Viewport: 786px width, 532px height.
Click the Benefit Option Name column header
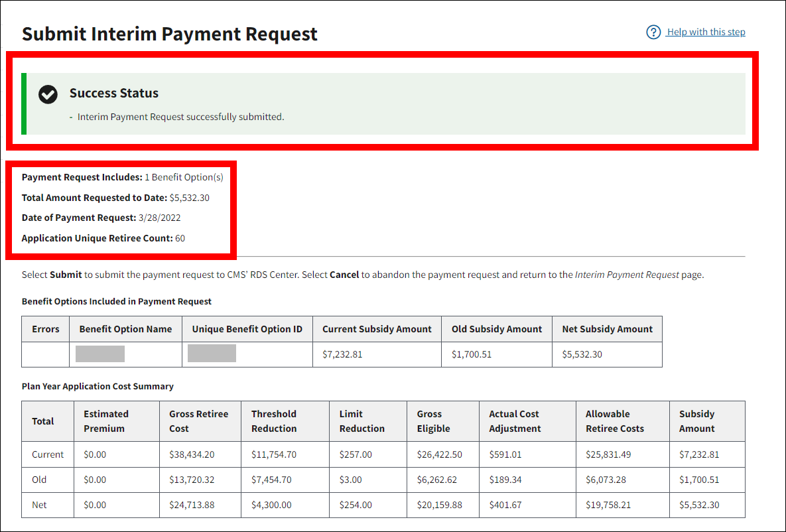click(x=125, y=329)
